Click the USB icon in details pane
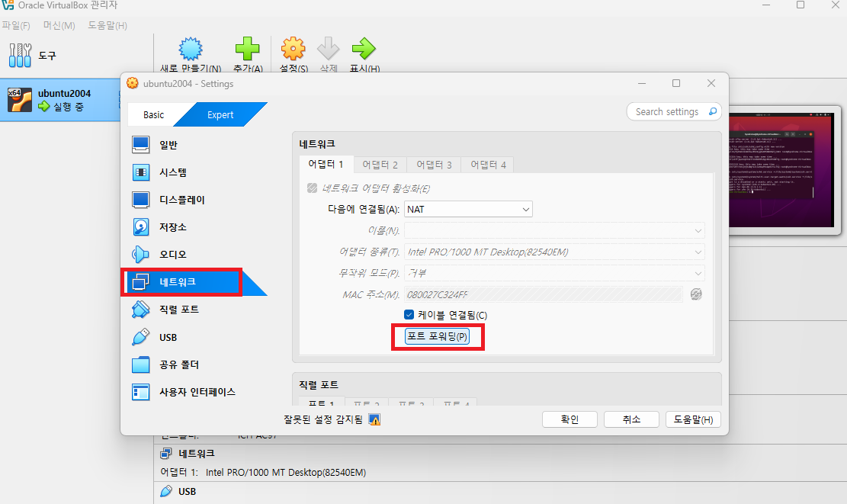Viewport: 847px width, 504px height. (x=166, y=491)
